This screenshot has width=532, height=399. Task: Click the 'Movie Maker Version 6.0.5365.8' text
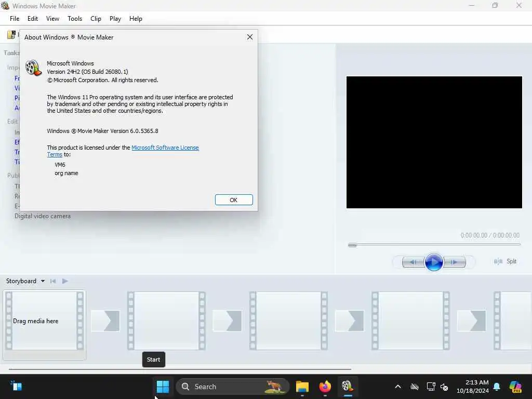coord(117,131)
